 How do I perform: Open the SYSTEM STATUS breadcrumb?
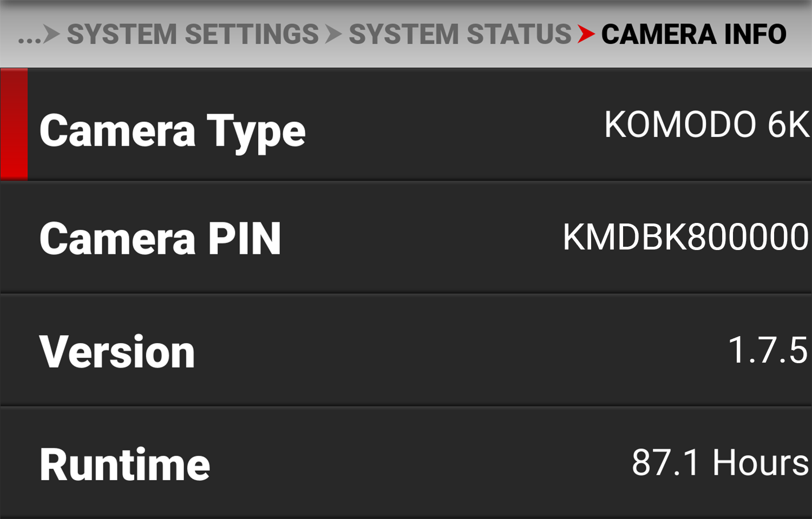460,34
